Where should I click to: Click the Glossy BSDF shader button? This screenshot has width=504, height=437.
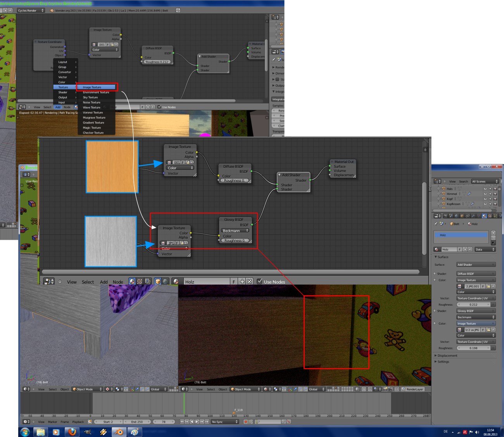tap(476, 311)
